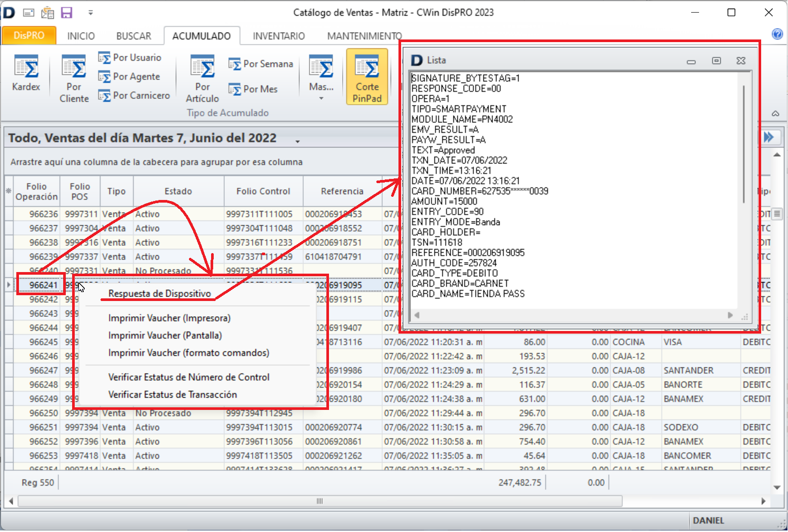Viewport: 788px width, 532px height.
Task: Open the Kardex accumulated report
Action: (x=26, y=74)
